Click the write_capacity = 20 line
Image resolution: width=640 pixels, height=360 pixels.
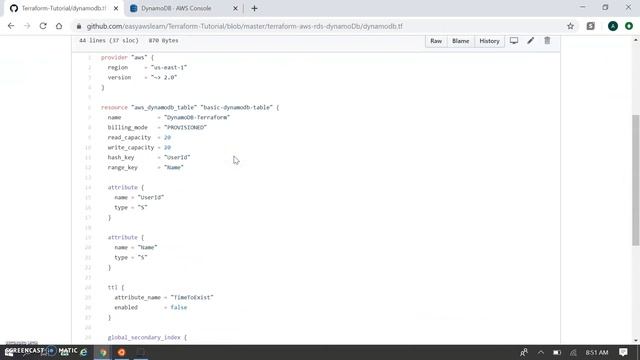[x=139, y=147]
